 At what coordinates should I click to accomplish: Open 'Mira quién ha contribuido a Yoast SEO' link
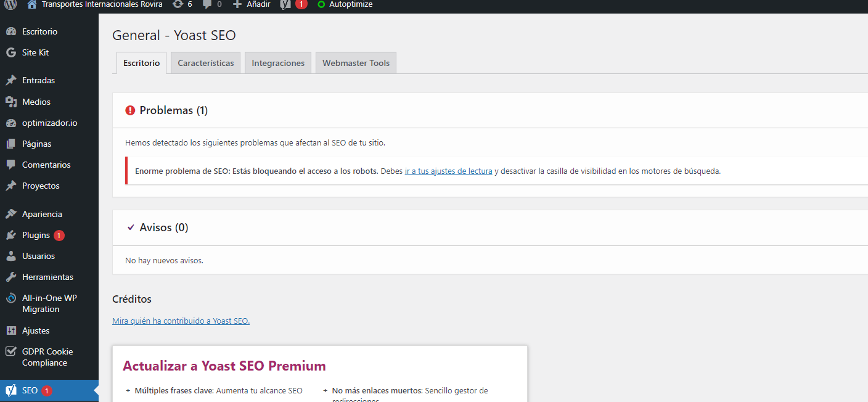point(181,321)
